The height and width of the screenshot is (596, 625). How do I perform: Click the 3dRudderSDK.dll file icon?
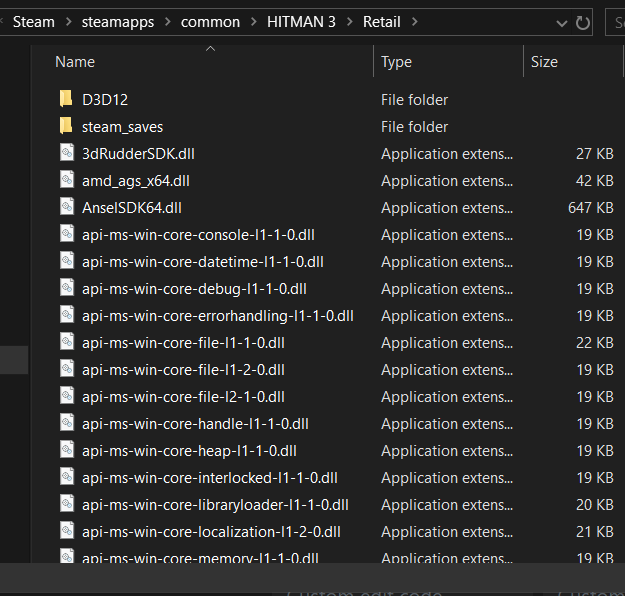click(x=67, y=152)
